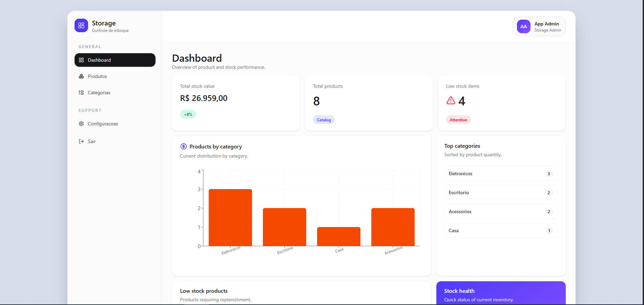644x305 pixels.
Task: Click the +8% growth badge
Action: point(188,114)
